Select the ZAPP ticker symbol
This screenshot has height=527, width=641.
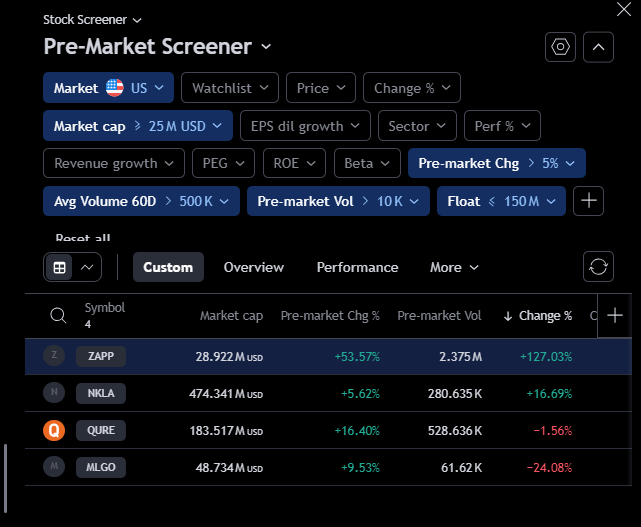click(101, 356)
